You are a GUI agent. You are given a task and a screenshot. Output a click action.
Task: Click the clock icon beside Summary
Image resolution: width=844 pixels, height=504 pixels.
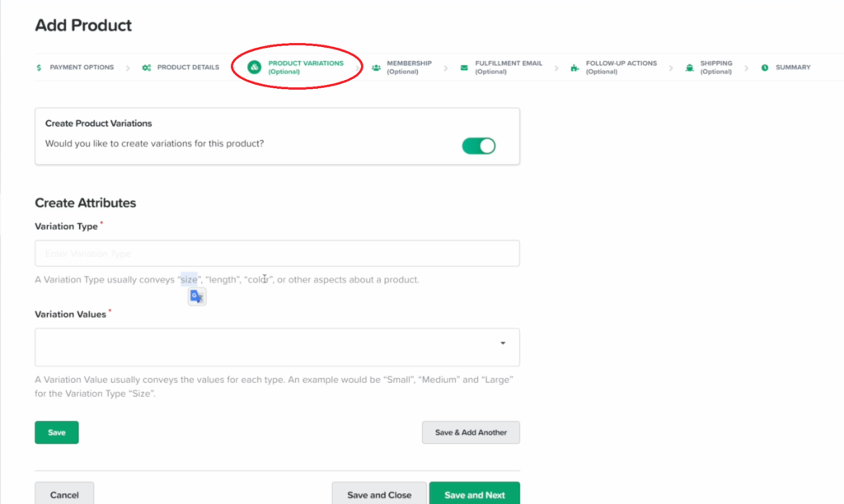click(765, 68)
